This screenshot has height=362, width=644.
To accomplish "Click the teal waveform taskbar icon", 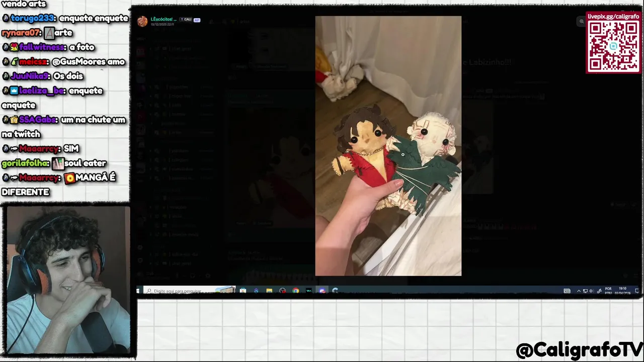I will click(309, 291).
